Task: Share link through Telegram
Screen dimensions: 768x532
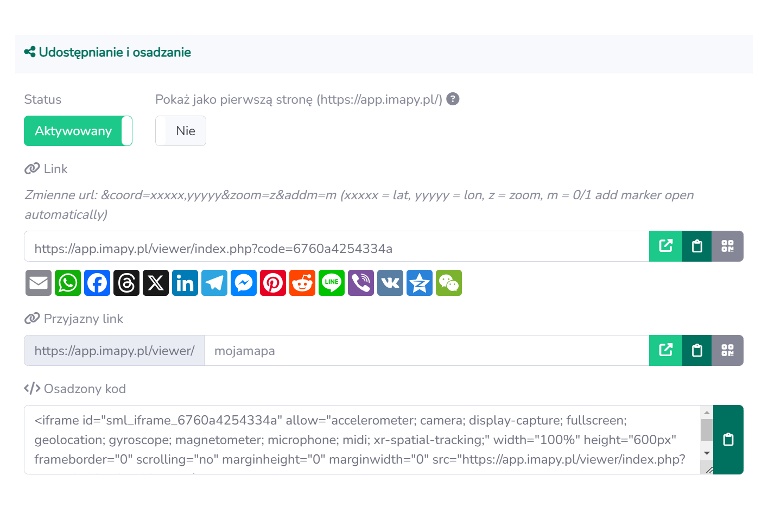Action: tap(214, 283)
